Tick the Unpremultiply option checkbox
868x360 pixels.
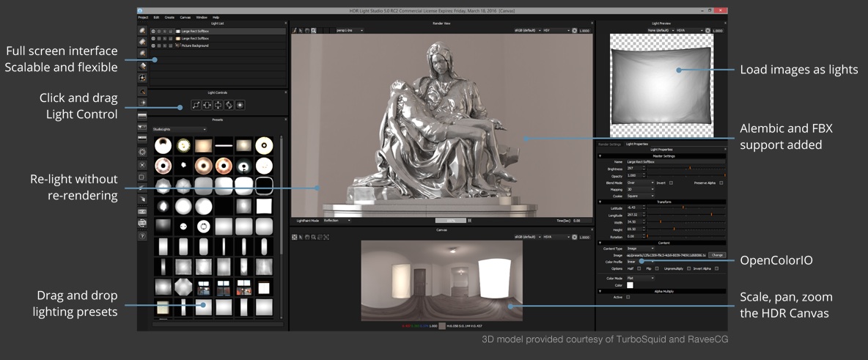688,268
